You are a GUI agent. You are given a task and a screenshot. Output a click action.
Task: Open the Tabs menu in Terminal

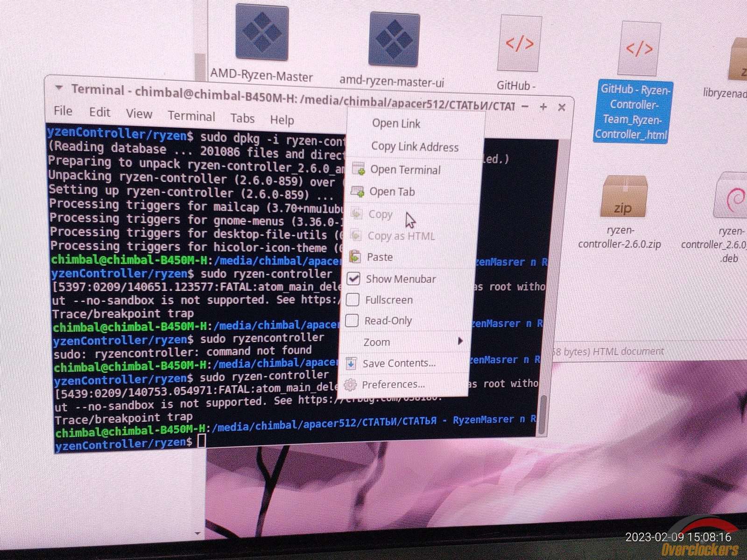coord(242,118)
